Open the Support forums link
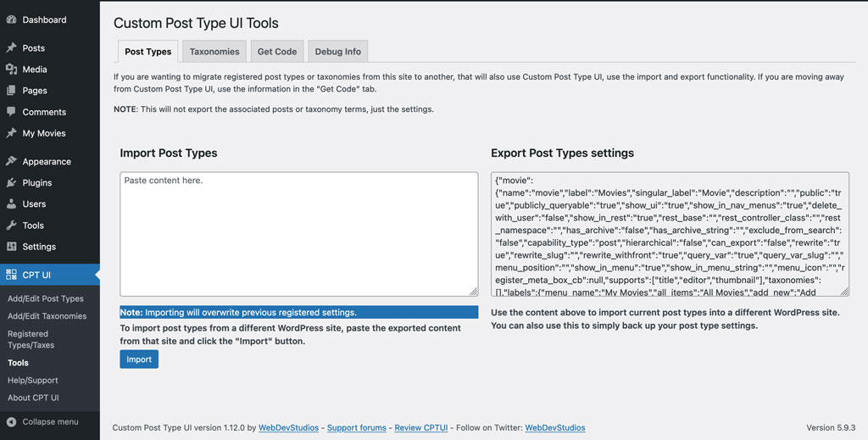Viewport: 868px width, 440px height. pos(356,428)
